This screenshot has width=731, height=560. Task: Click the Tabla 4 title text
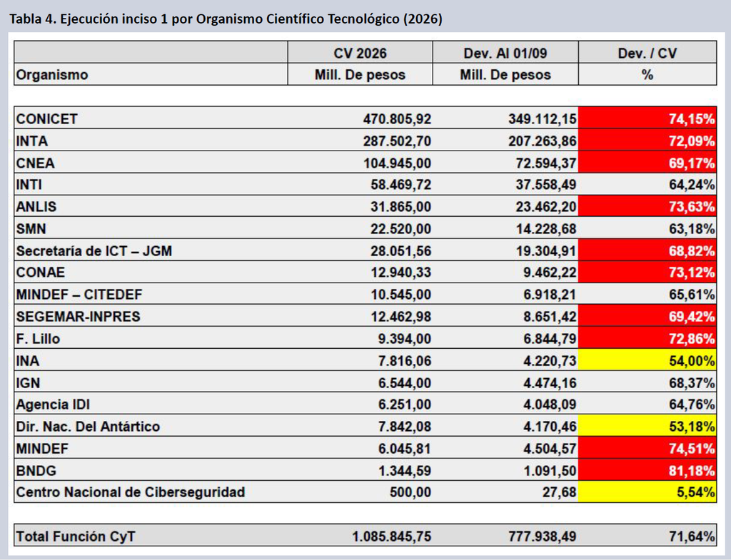(x=226, y=19)
